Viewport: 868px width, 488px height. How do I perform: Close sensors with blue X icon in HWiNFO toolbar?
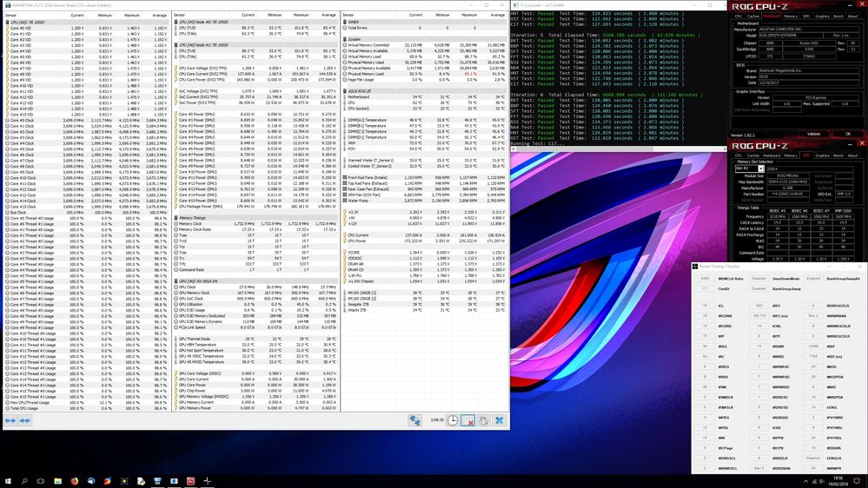(499, 420)
